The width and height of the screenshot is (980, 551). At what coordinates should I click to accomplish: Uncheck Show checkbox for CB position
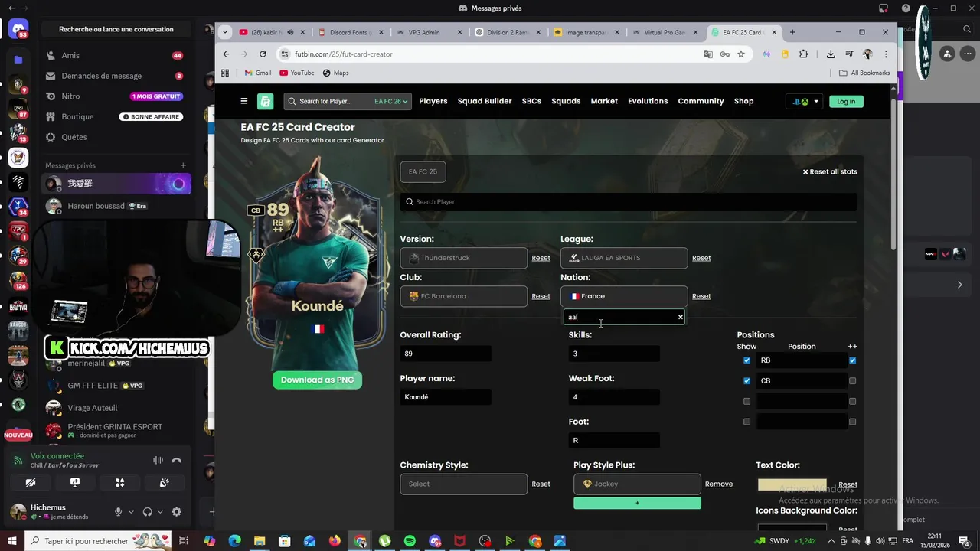(746, 380)
